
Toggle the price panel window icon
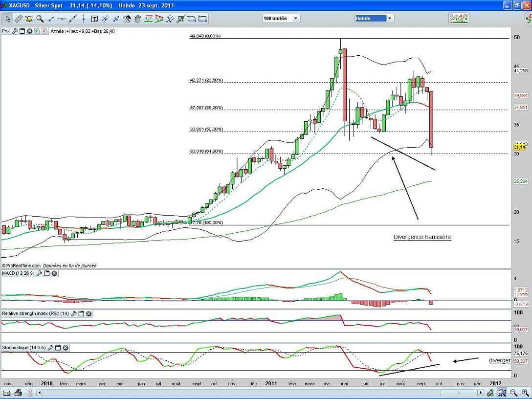pyautogui.click(x=22, y=31)
